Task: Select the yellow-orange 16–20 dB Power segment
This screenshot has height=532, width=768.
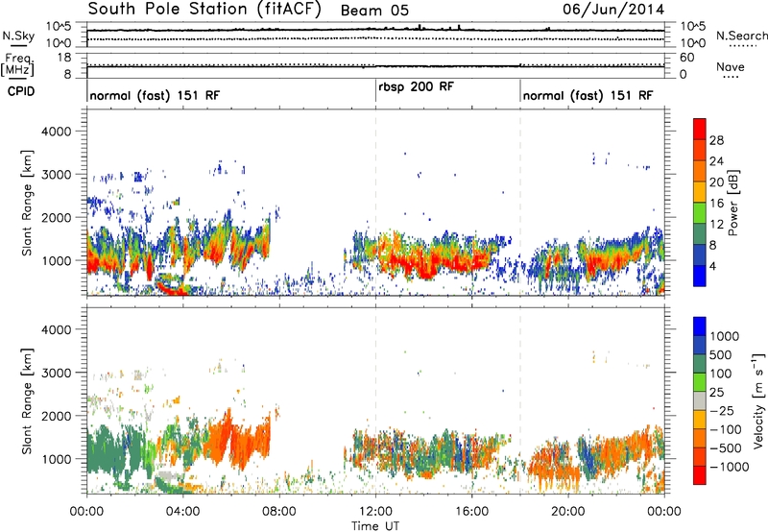Action: point(700,192)
